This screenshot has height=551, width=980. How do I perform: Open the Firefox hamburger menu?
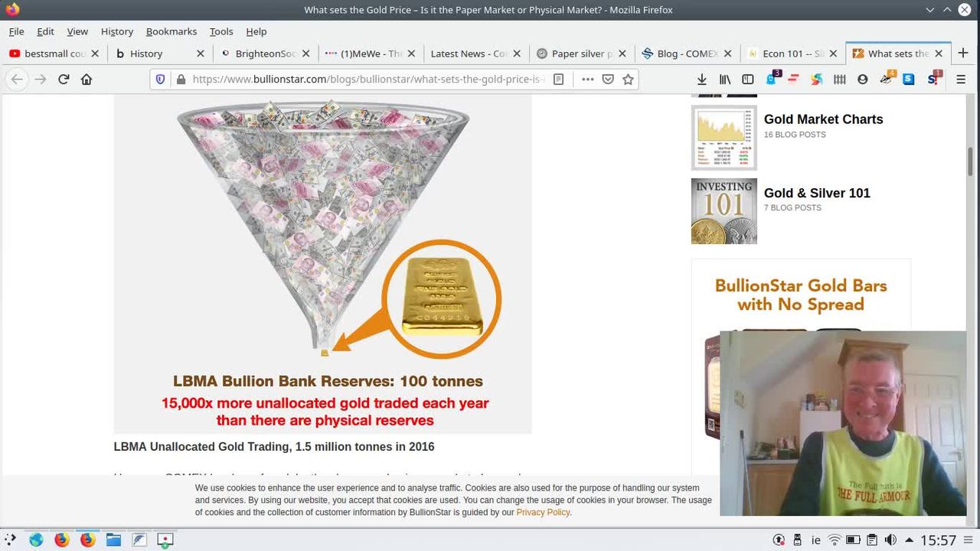pos(961,80)
